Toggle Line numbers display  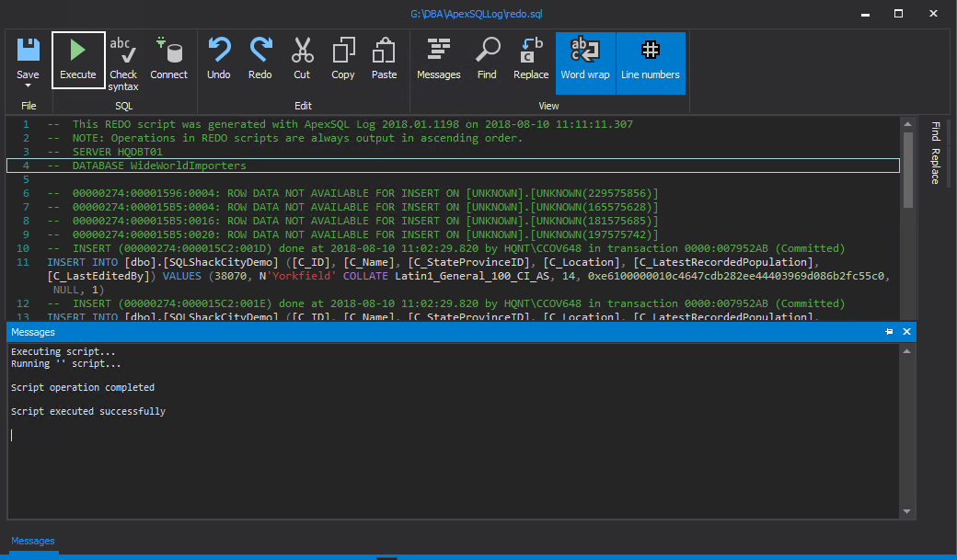point(651,60)
